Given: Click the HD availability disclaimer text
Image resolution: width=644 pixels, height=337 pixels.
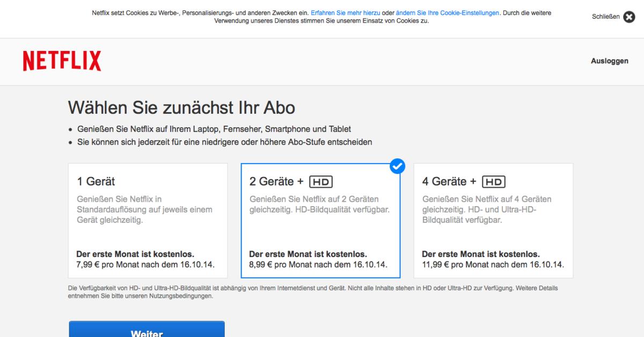Looking at the screenshot, I should [x=313, y=292].
